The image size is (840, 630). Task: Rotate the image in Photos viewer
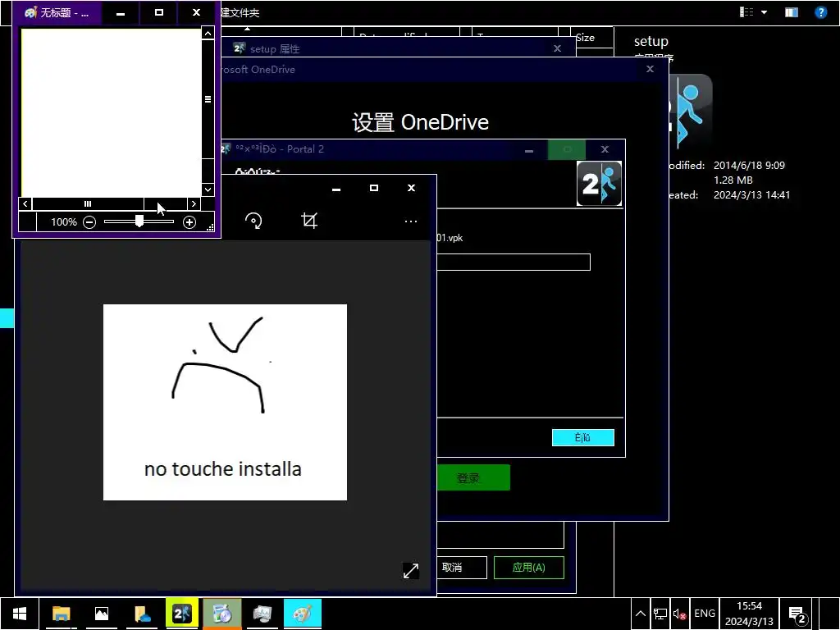tap(253, 221)
